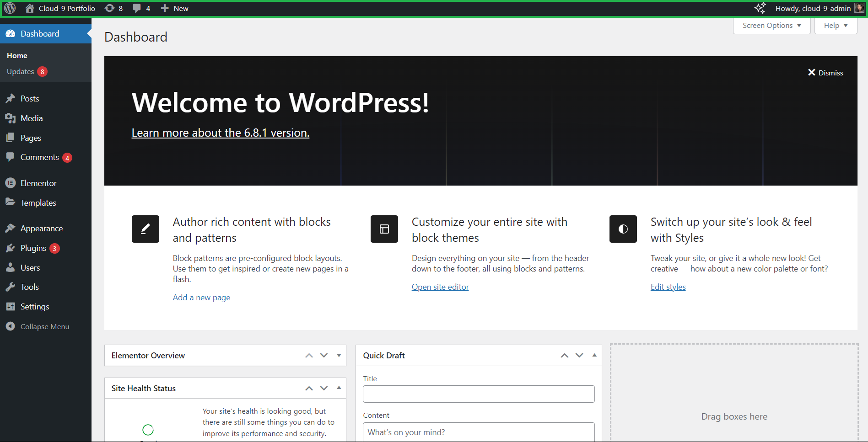Open the comments bubble icon showing 4
This screenshot has width=868, height=442.
click(x=137, y=8)
